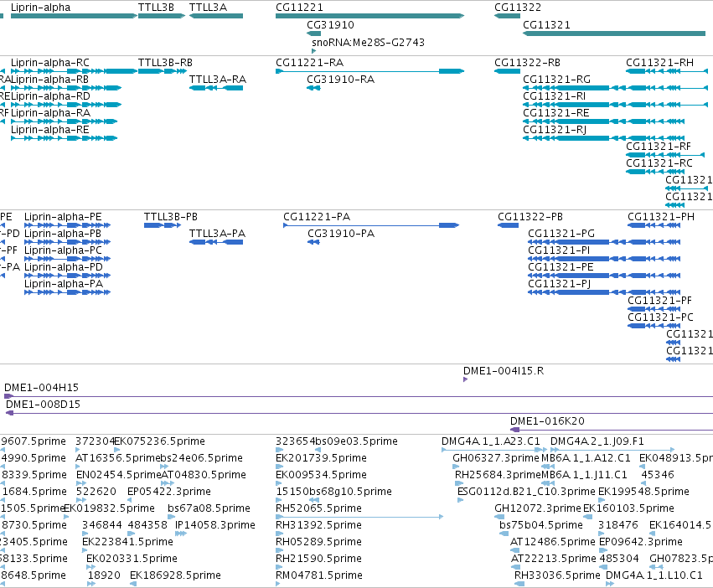The image size is (713, 588).
Task: Open transcript CG11321-RF
Action: [665, 155]
